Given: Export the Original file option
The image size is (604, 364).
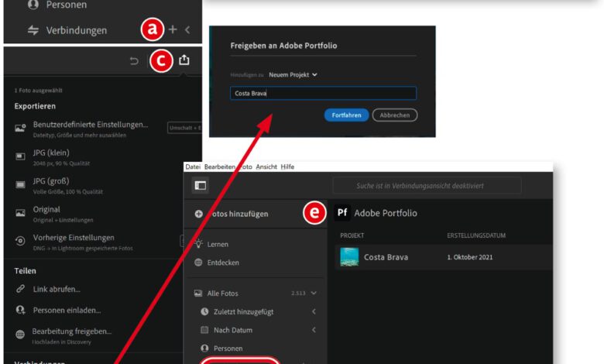Looking at the screenshot, I should click(x=46, y=210).
